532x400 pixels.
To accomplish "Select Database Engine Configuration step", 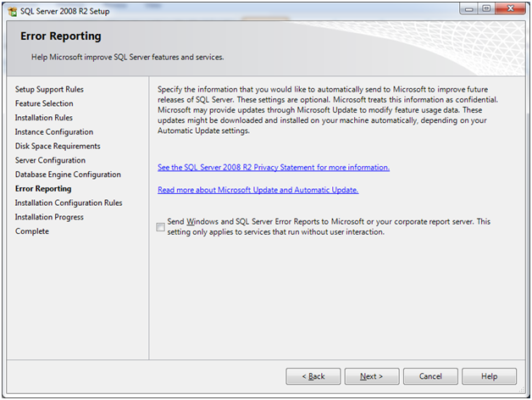I will coord(68,175).
